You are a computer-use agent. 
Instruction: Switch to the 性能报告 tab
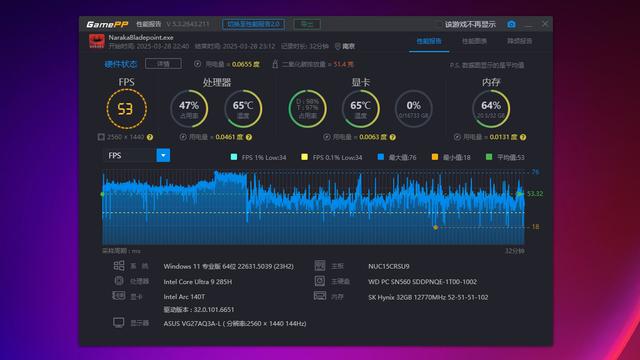click(429, 41)
